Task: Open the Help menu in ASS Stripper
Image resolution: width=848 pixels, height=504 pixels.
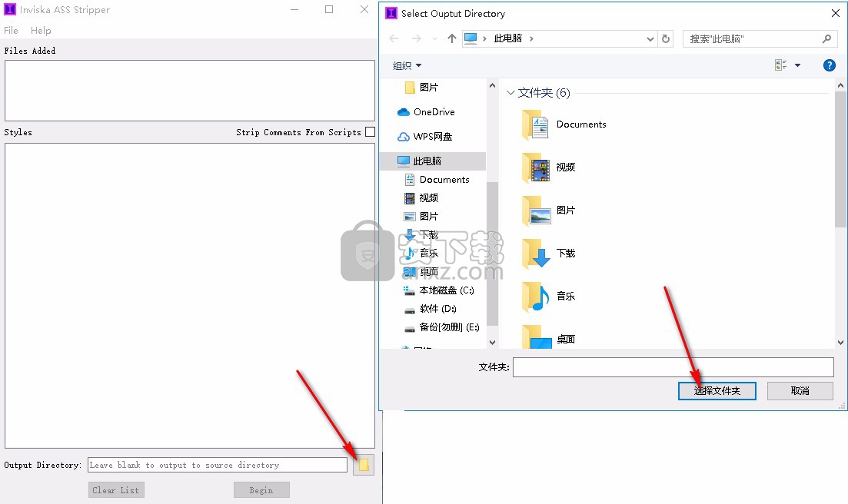Action: [41, 30]
